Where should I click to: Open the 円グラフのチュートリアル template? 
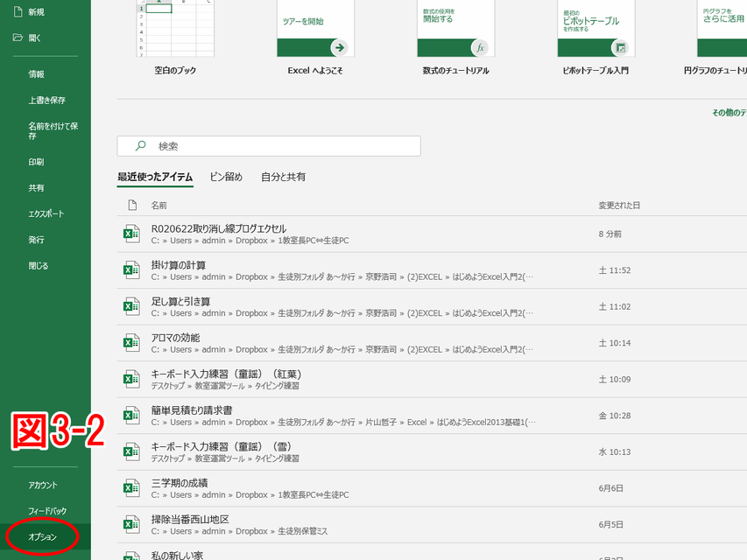[722, 29]
